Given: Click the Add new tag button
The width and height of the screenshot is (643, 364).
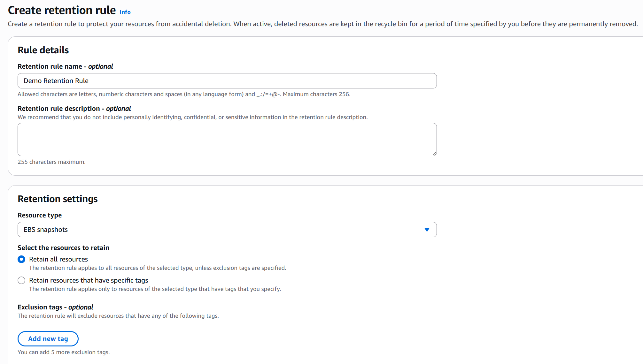Looking at the screenshot, I should 48,339.
